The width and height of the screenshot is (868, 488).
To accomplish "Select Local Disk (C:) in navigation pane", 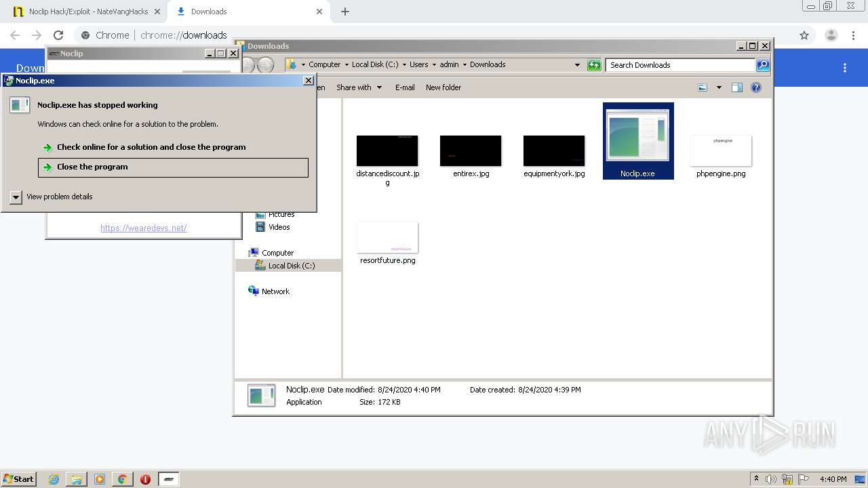I will [x=285, y=266].
